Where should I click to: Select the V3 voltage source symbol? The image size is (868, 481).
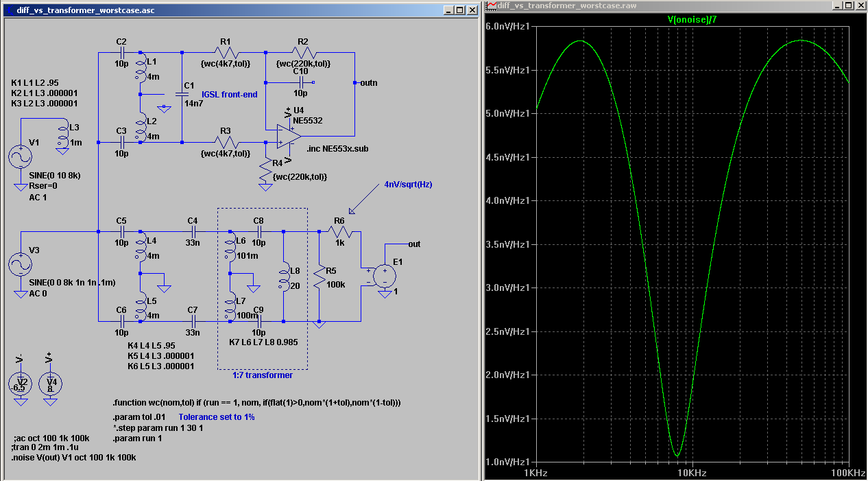click(x=20, y=264)
